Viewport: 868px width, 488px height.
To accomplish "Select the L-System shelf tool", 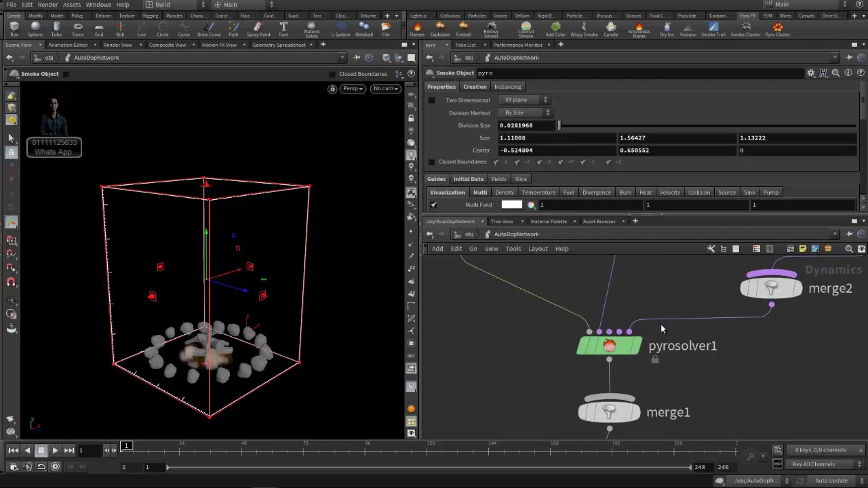I will click(x=339, y=29).
